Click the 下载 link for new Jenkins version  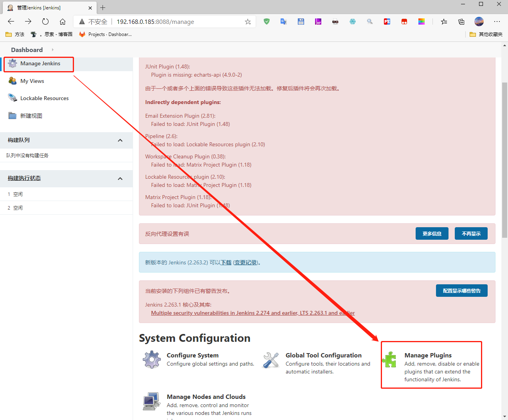226,262
